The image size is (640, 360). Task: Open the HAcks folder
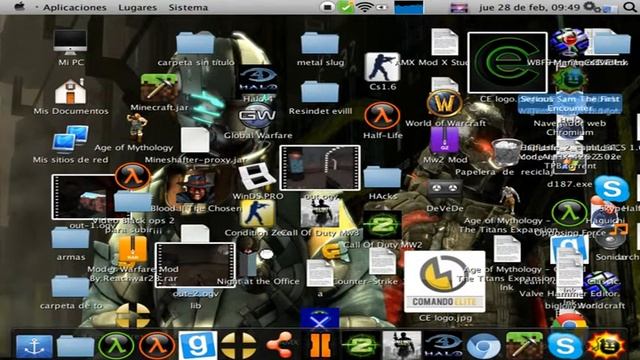[382, 177]
